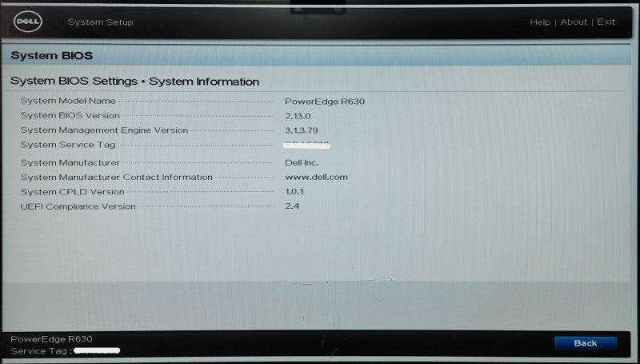Viewport: 640px width, 364px height.
Task: Click the Dell logo icon
Action: (x=28, y=22)
